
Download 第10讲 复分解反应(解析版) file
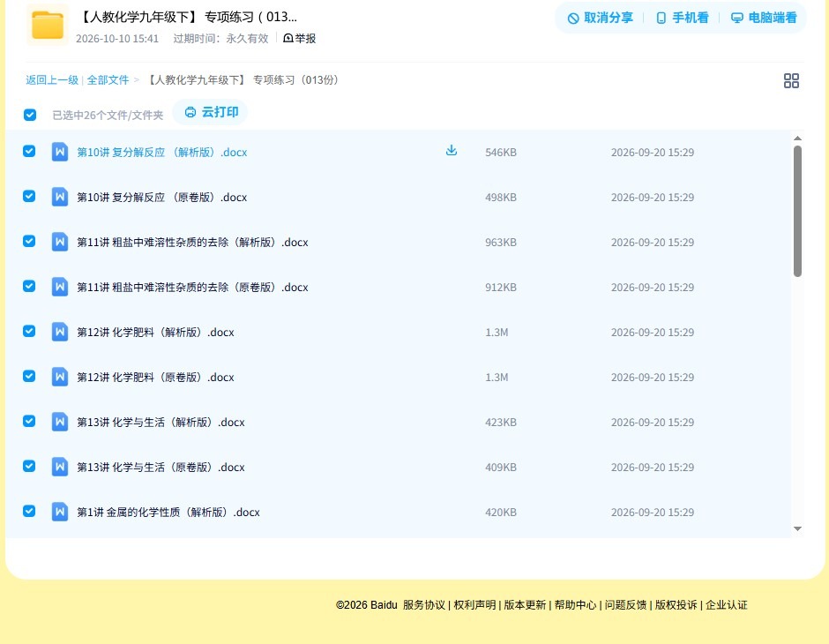pos(451,151)
